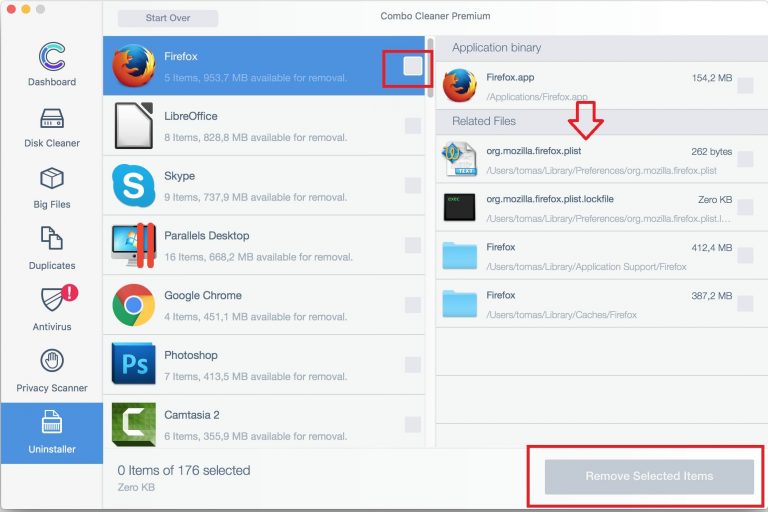Click '0 Items of 176 selected' status
Viewport: 768px width, 512px height.
184,470
